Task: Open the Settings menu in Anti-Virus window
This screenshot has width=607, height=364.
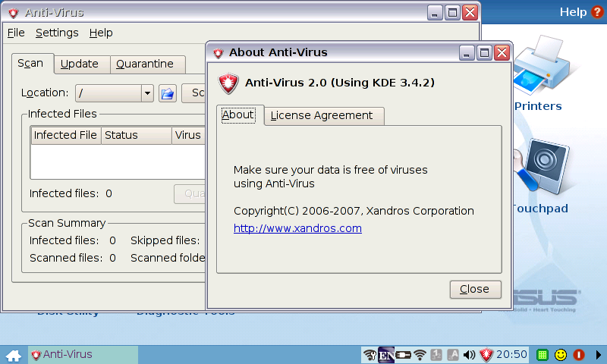Action: pos(57,33)
